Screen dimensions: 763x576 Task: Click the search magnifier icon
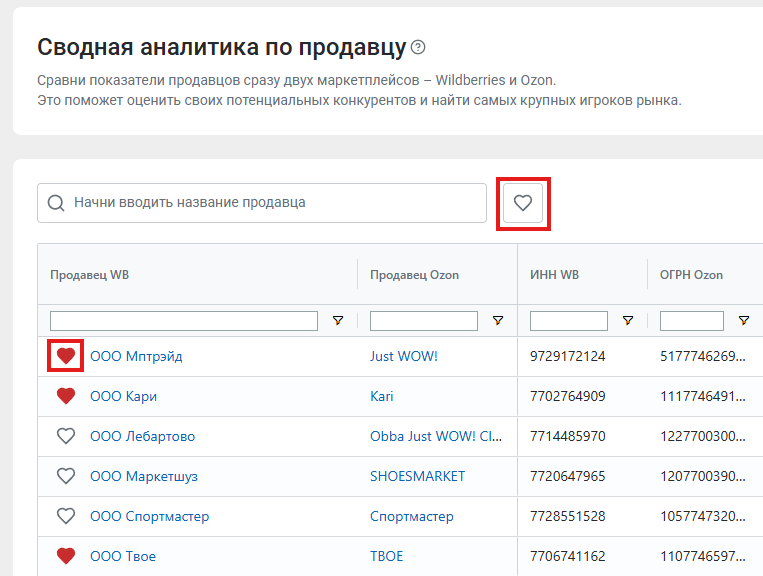click(56, 203)
